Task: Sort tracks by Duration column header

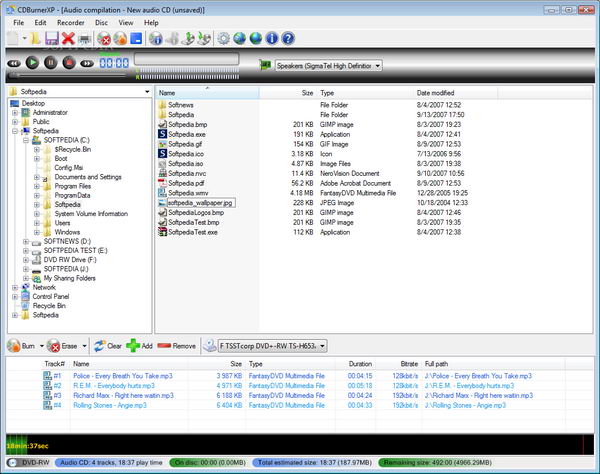Action: click(360, 364)
